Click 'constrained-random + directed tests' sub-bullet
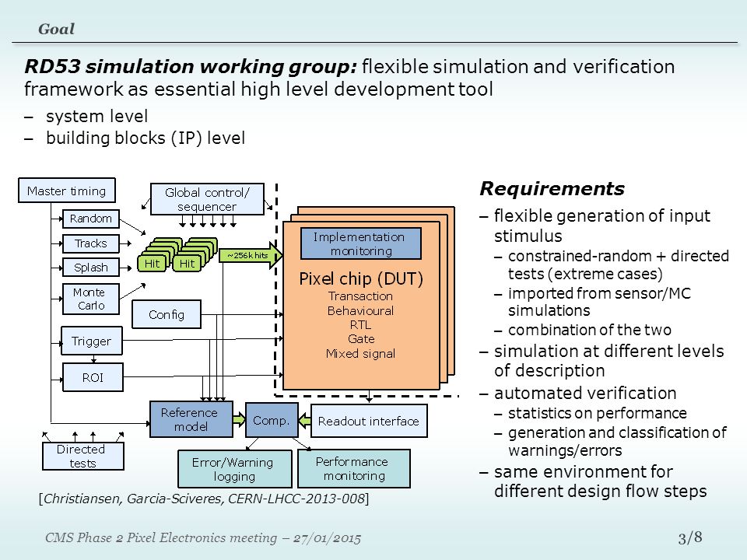 click(619, 264)
